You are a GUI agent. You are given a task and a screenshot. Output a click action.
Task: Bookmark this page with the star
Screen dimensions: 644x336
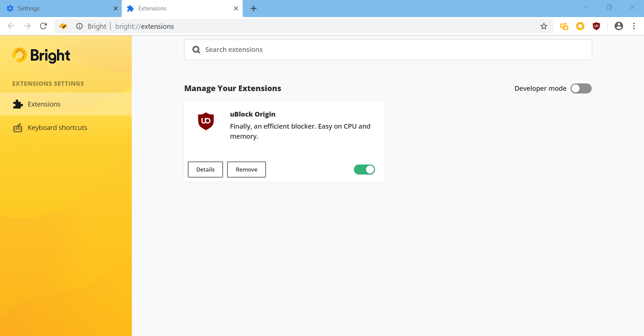tap(544, 26)
